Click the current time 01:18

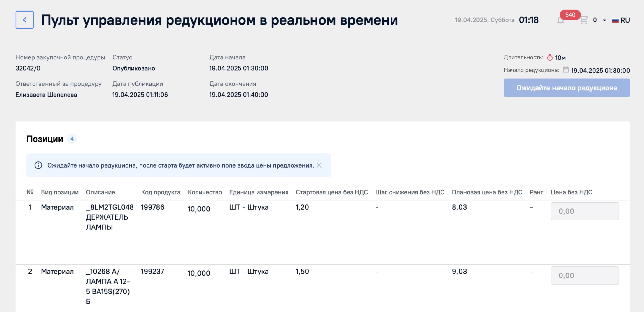[529, 20]
